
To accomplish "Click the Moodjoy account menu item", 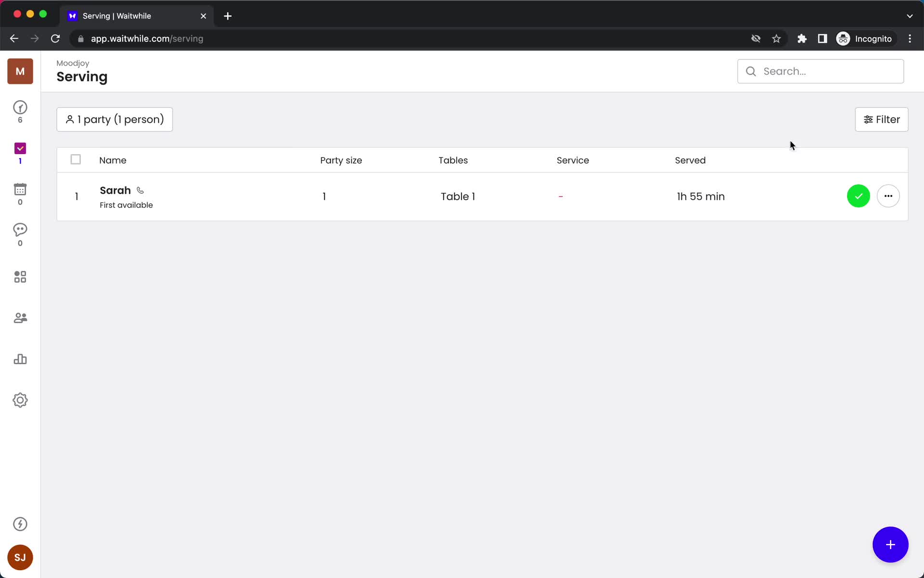I will coord(20,72).
